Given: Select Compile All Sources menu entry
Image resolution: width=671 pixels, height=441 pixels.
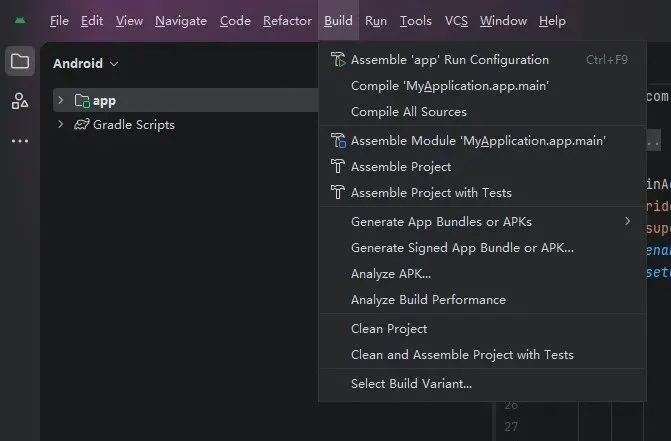Looking at the screenshot, I should [408, 112].
